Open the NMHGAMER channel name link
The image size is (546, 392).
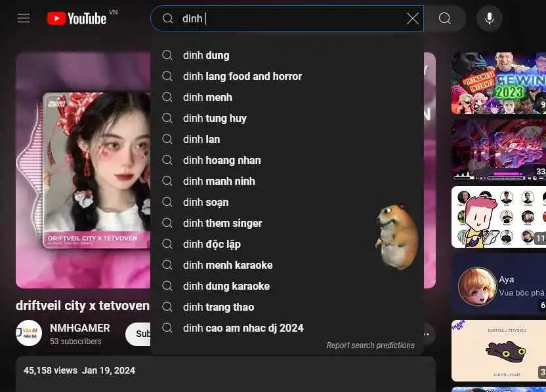(80, 328)
